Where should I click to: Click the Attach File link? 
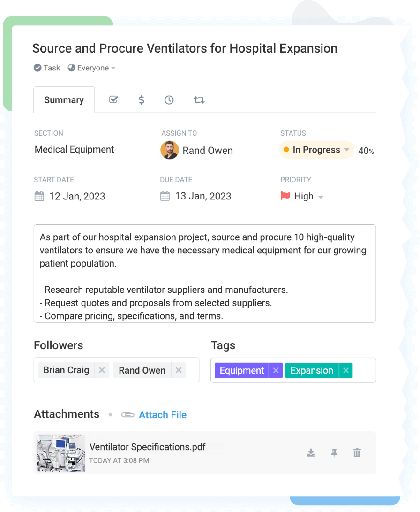(162, 415)
